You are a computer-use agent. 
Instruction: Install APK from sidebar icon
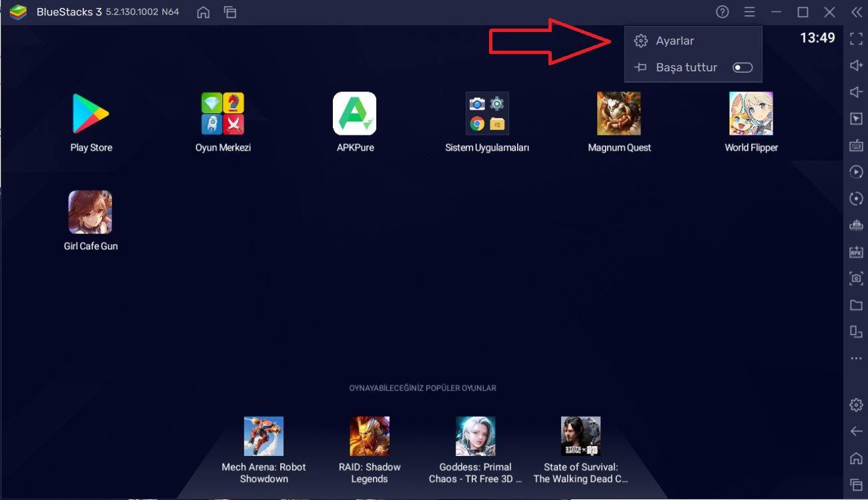click(x=856, y=252)
